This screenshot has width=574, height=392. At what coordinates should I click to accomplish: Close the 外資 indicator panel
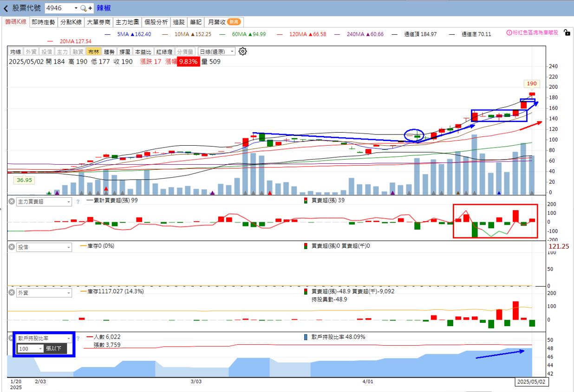click(12, 293)
